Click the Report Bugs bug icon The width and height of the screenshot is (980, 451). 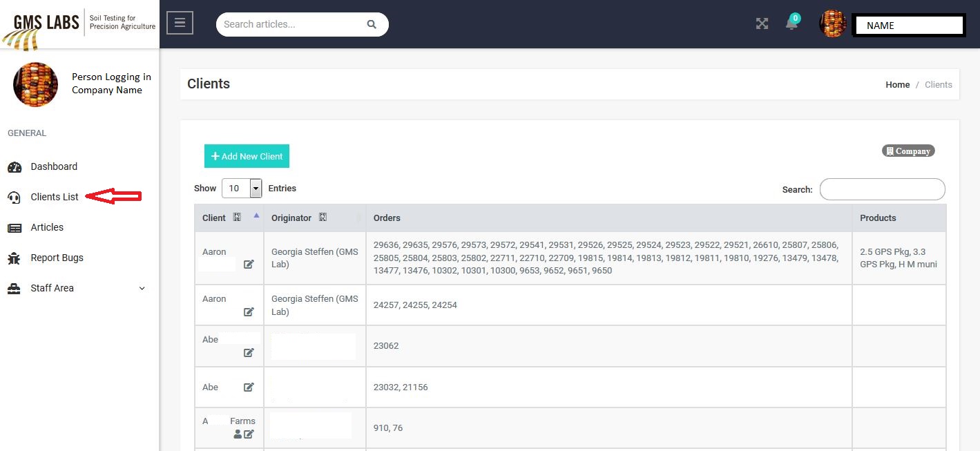click(x=14, y=258)
